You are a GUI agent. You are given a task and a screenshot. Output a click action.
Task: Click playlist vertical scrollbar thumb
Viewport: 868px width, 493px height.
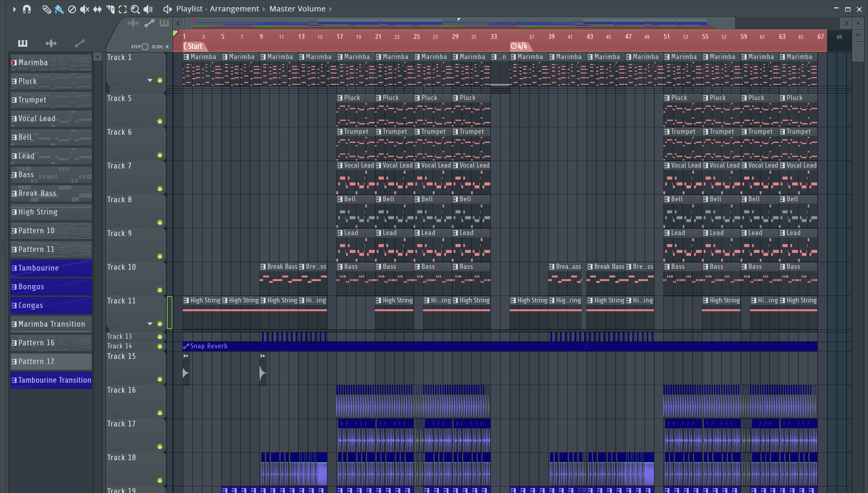point(858,51)
